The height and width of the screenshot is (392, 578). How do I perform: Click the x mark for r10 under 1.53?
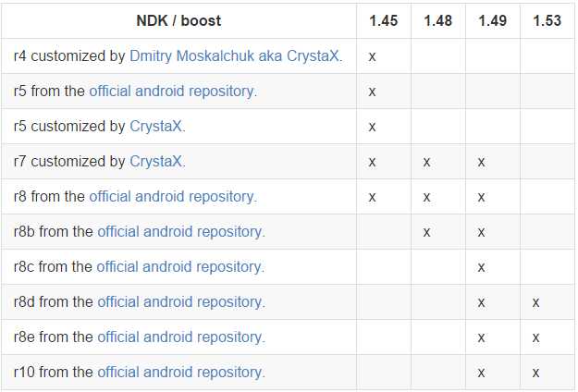[536, 373]
